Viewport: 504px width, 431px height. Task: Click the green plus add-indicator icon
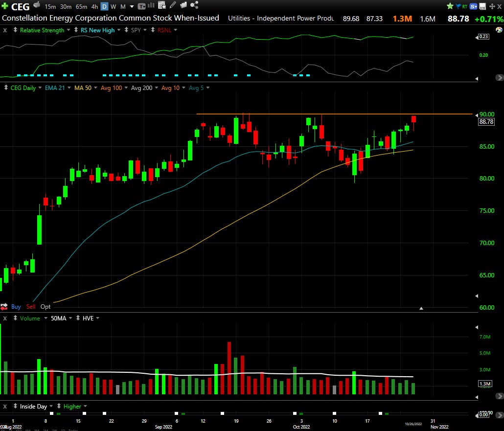(5, 6)
